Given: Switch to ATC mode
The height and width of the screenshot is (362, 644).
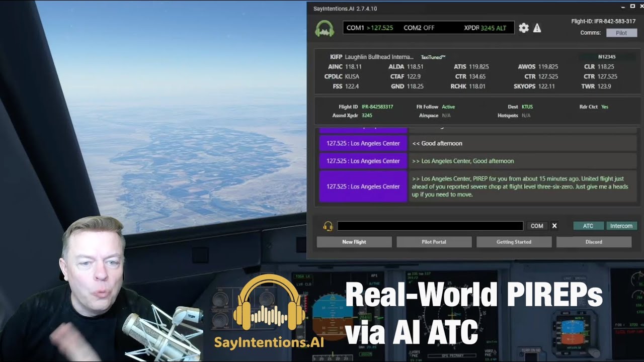Looking at the screenshot, I should [588, 226].
